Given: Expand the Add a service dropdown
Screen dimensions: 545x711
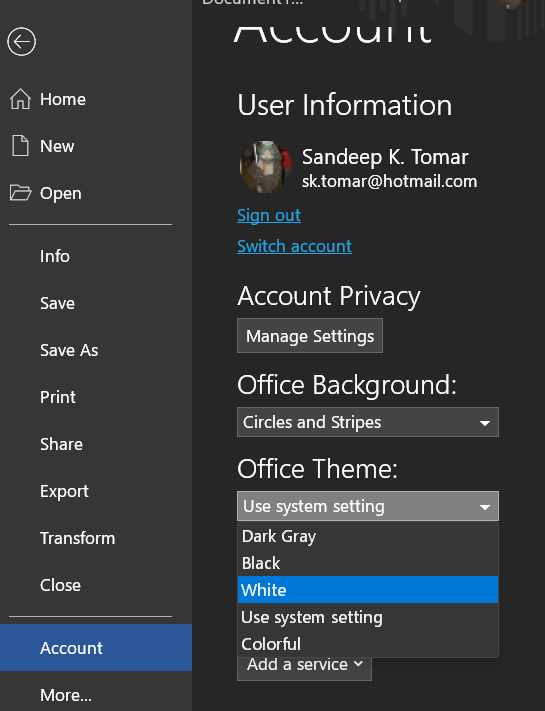Looking at the screenshot, I should 304,665.
